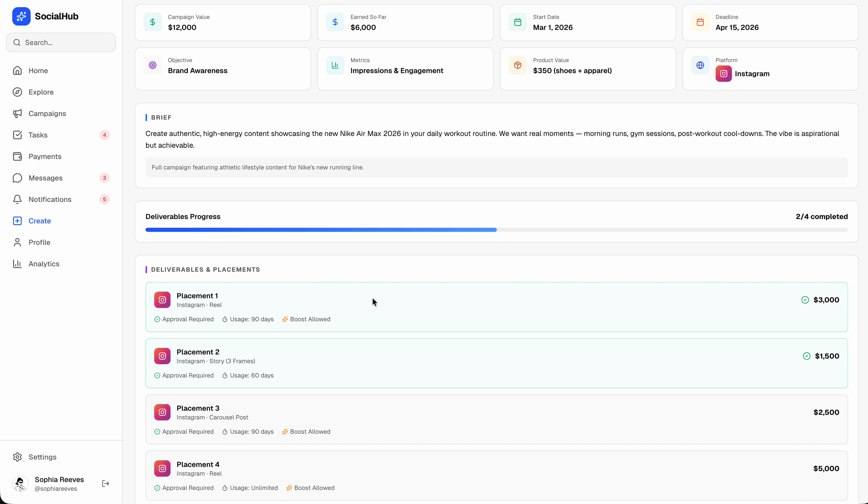Click the Campaign Value dollar icon

153,22
